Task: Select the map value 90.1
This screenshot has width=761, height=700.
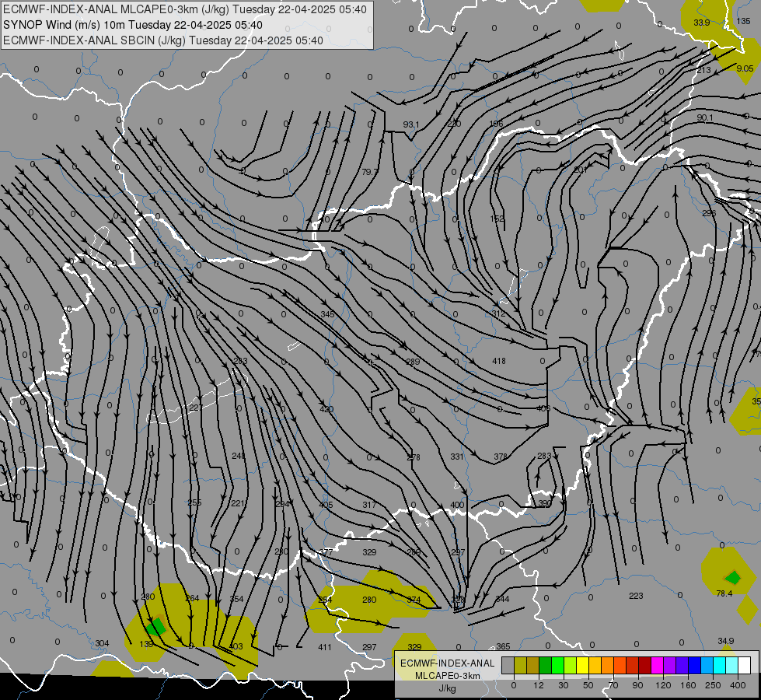Action: tap(705, 117)
